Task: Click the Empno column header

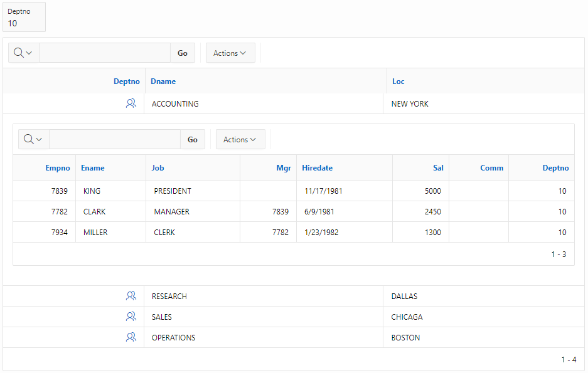Action: click(x=57, y=167)
